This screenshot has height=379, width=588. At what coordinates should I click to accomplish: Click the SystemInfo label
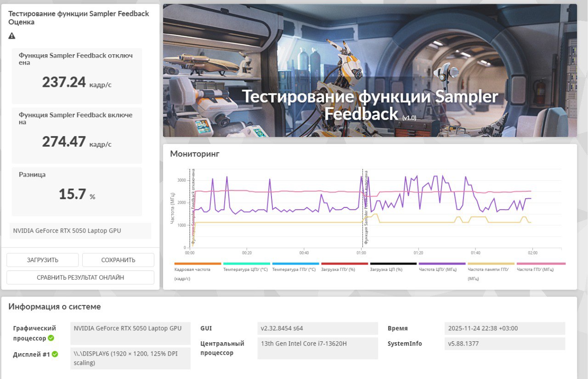pyautogui.click(x=405, y=344)
